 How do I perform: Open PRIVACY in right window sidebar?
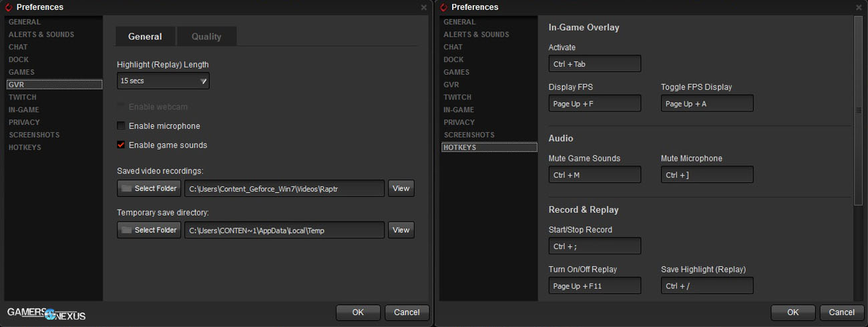pos(459,122)
